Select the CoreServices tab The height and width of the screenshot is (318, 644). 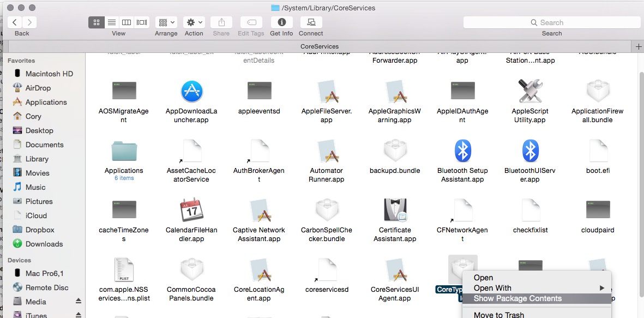tap(320, 46)
